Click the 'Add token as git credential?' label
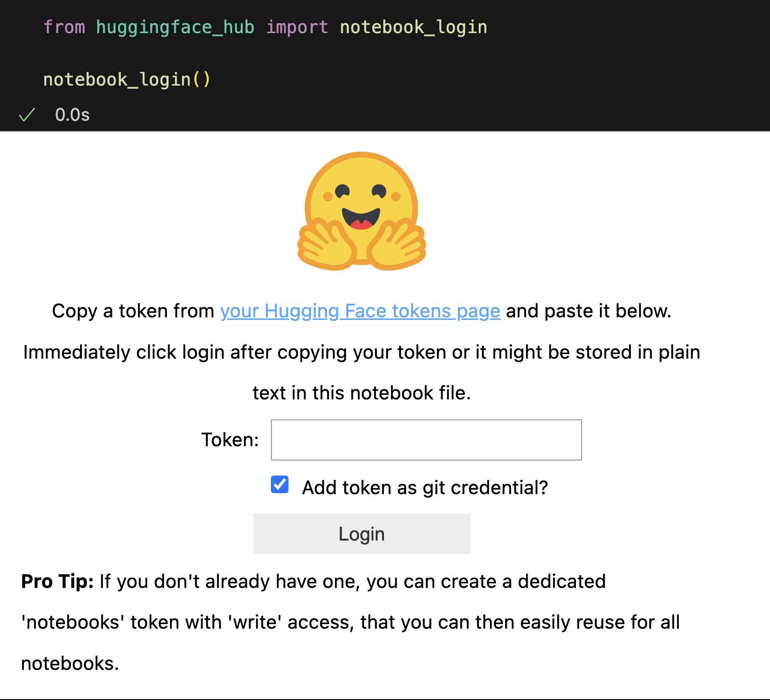The width and height of the screenshot is (770, 700). pyautogui.click(x=425, y=488)
